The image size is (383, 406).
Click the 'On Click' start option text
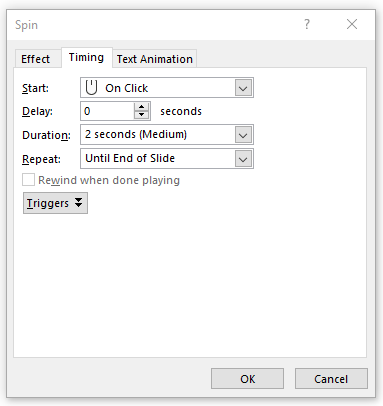click(127, 88)
